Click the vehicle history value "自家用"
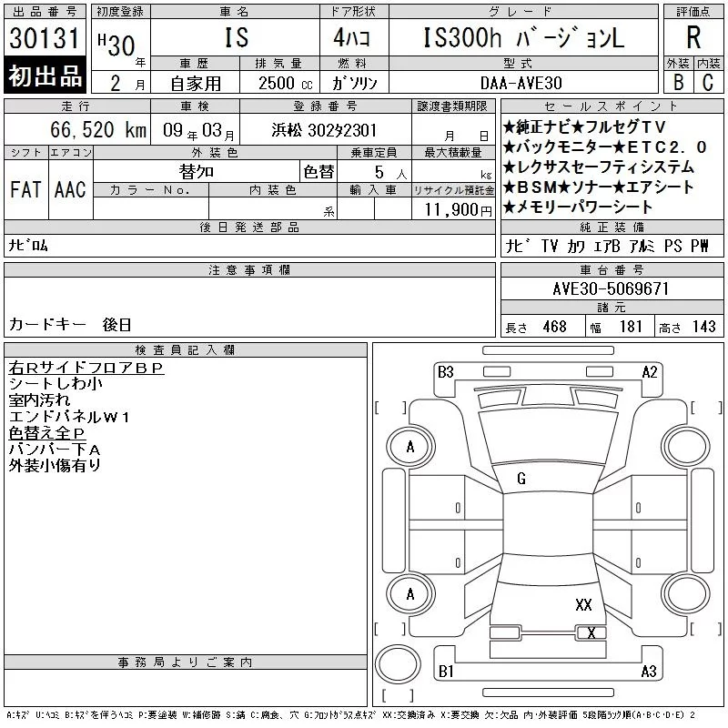This screenshot has width=728, height=728. [x=196, y=84]
